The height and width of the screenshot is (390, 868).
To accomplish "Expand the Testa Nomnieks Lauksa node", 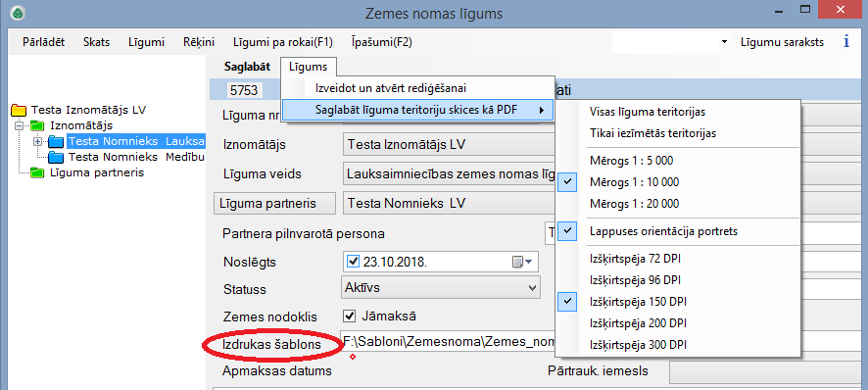I will 38,142.
